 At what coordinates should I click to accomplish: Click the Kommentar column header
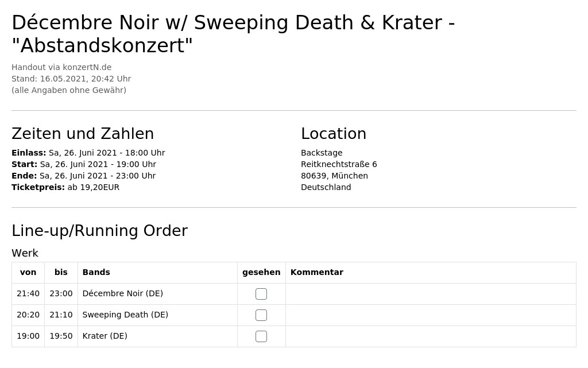317,273
